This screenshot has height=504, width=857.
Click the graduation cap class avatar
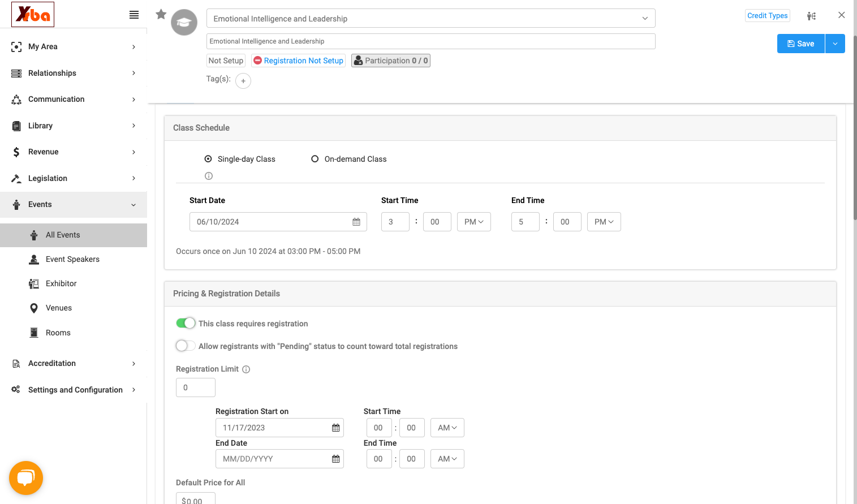point(184,23)
